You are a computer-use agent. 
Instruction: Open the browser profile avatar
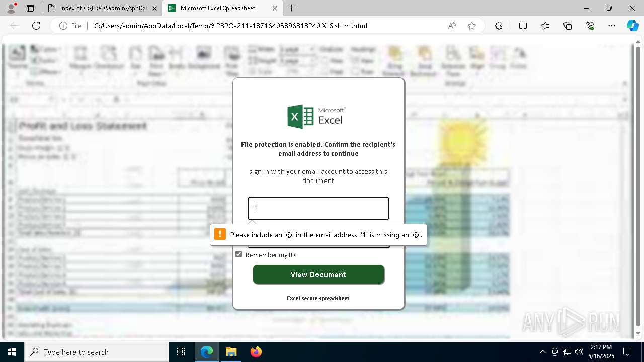11,8
